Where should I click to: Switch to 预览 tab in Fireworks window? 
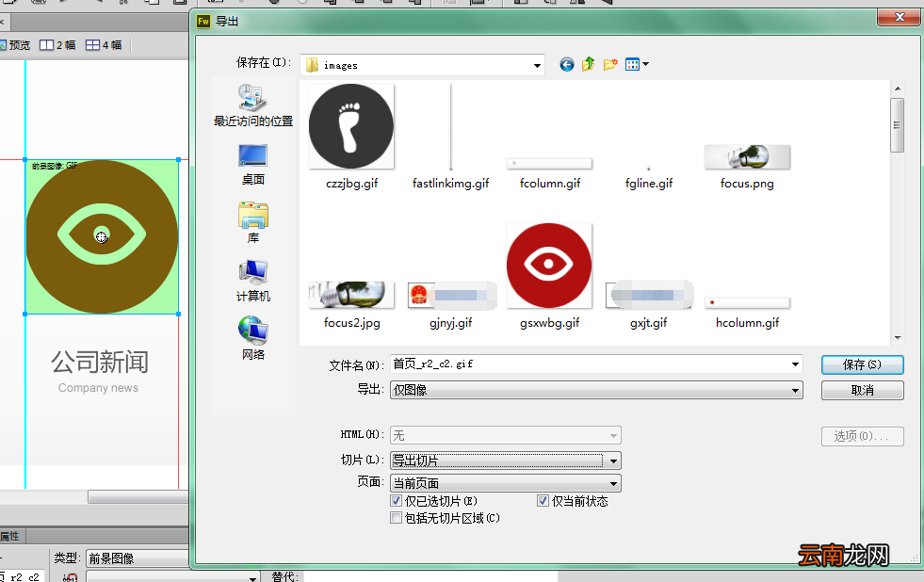point(15,45)
